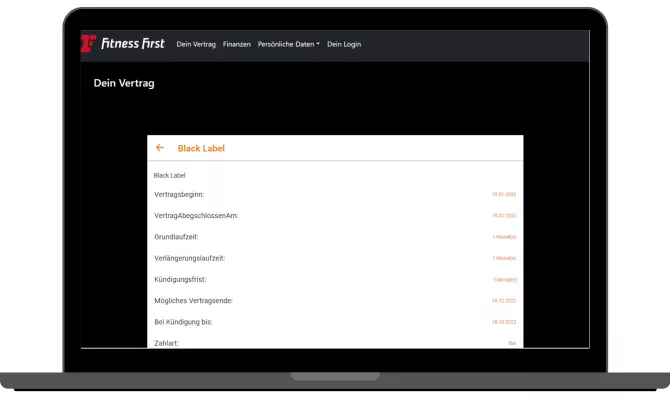Click the Kündigungsfrist period value
This screenshot has width=670, height=400.
504,280
